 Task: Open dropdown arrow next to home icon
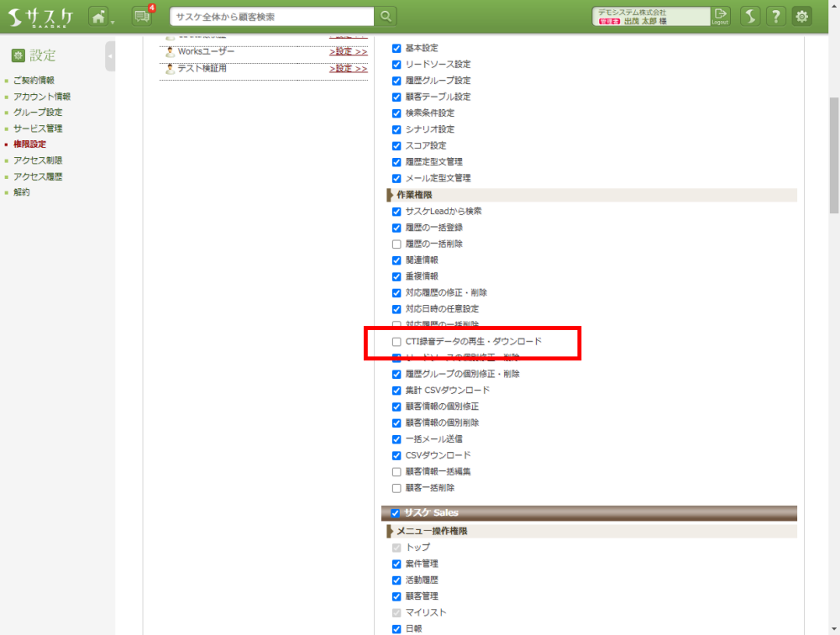[x=113, y=20]
